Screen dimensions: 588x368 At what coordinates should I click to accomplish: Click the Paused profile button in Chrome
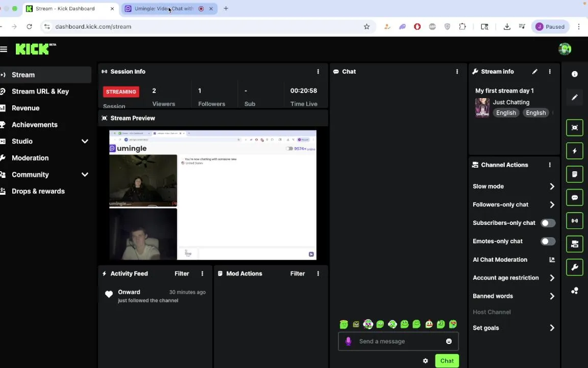tap(550, 27)
